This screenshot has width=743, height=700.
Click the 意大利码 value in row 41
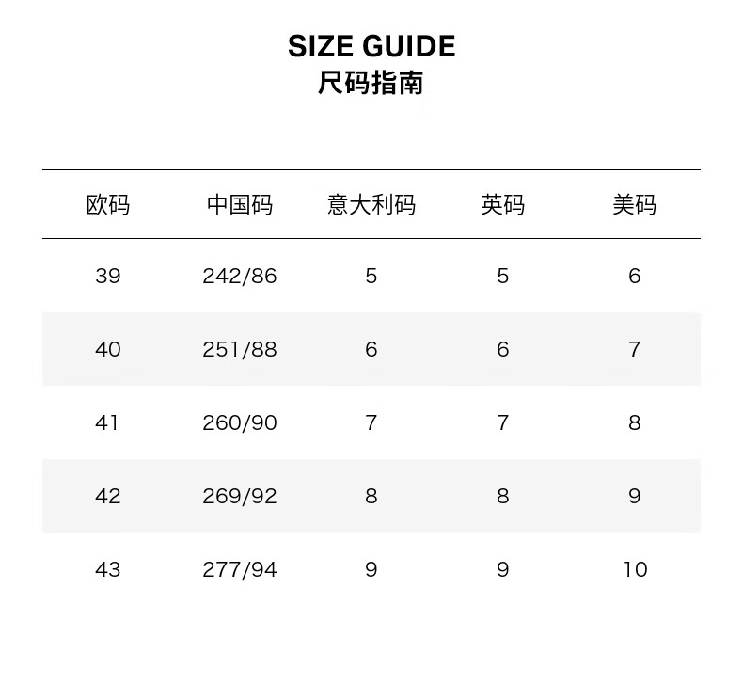(371, 422)
